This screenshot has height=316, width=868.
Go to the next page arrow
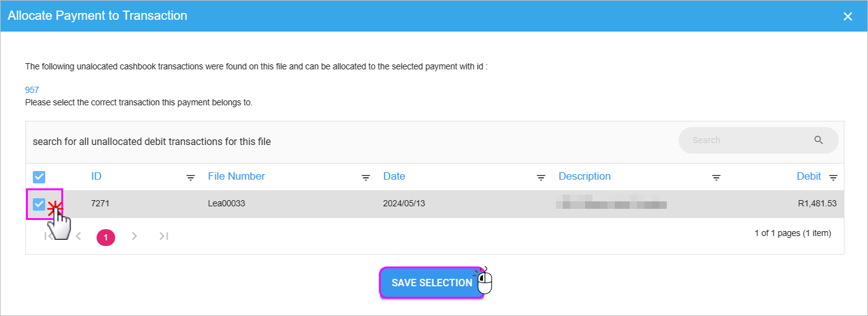point(134,236)
